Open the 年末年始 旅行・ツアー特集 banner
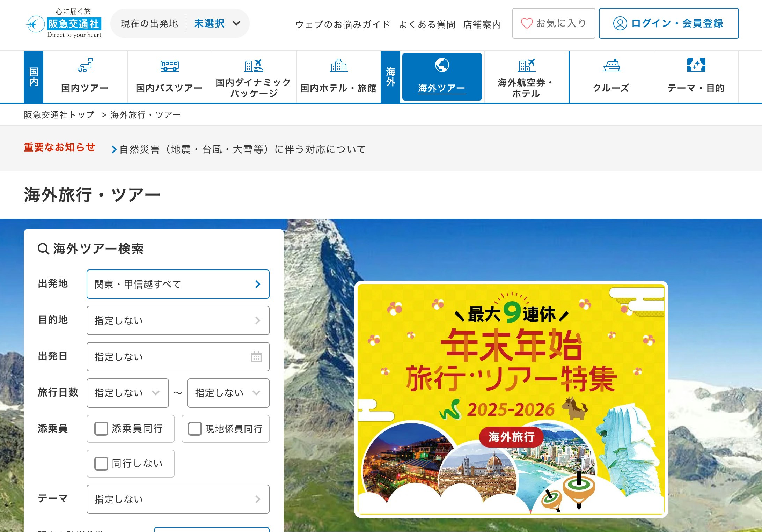This screenshot has width=762, height=532. [511, 399]
